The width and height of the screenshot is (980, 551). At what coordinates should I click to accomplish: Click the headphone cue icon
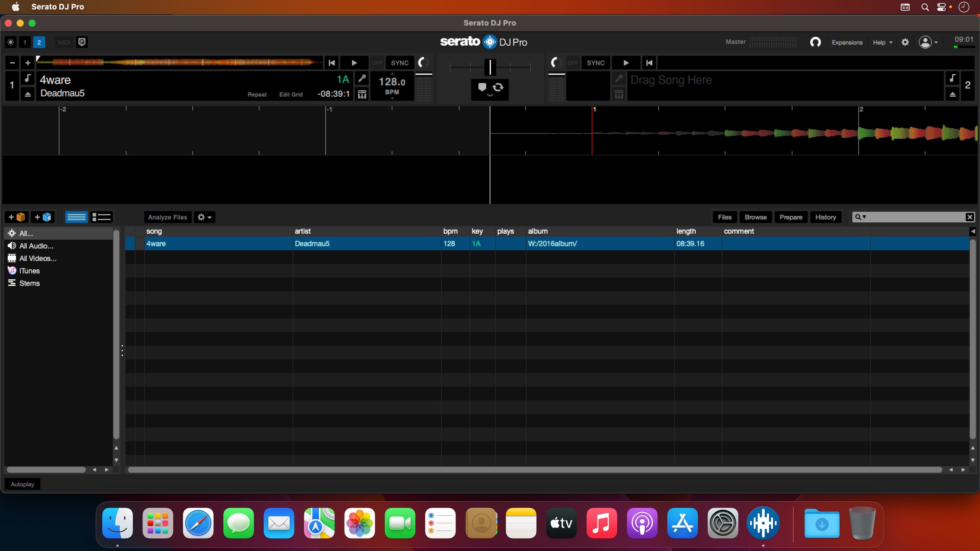pyautogui.click(x=815, y=42)
